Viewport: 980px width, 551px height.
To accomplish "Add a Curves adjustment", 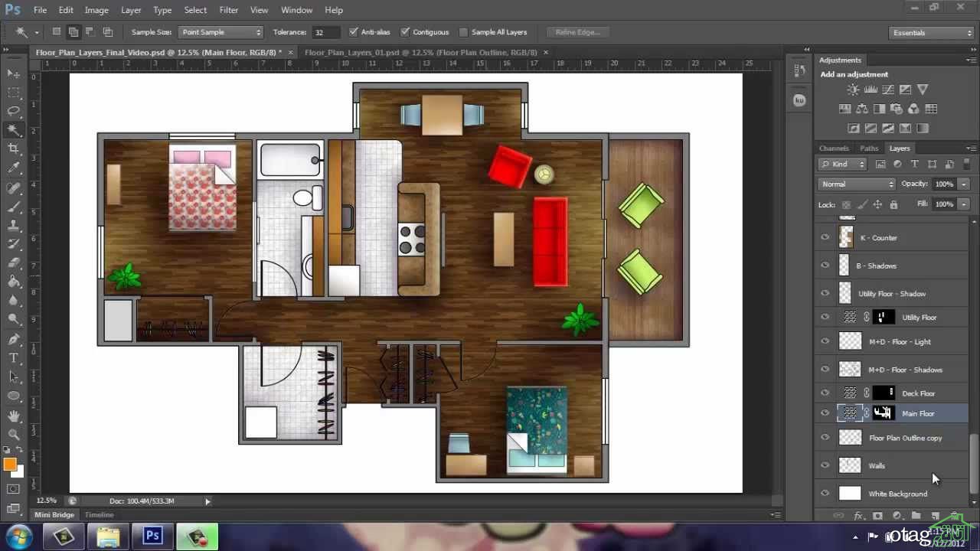I will point(888,90).
